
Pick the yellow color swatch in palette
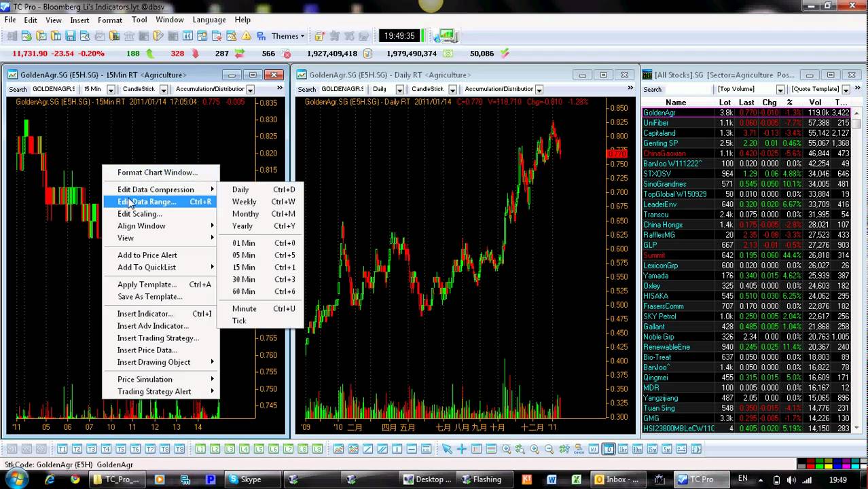click(x=829, y=467)
